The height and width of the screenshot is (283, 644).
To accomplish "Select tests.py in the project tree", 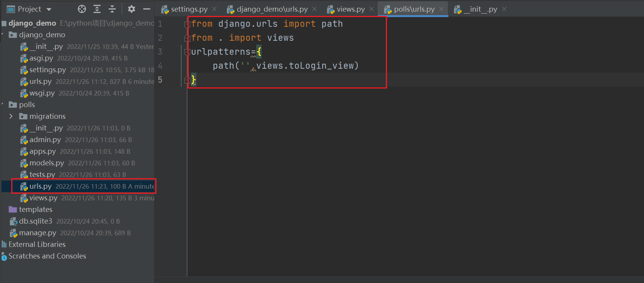I will [x=42, y=175].
